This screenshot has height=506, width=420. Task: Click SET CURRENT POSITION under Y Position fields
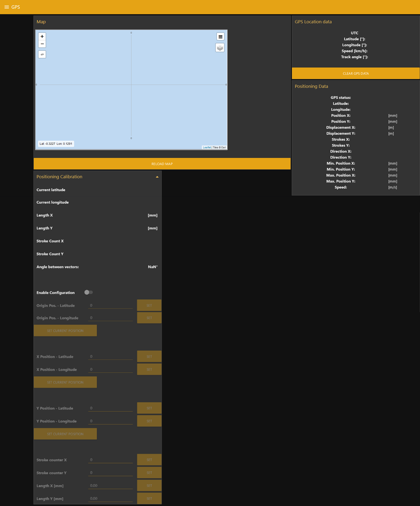click(x=65, y=434)
